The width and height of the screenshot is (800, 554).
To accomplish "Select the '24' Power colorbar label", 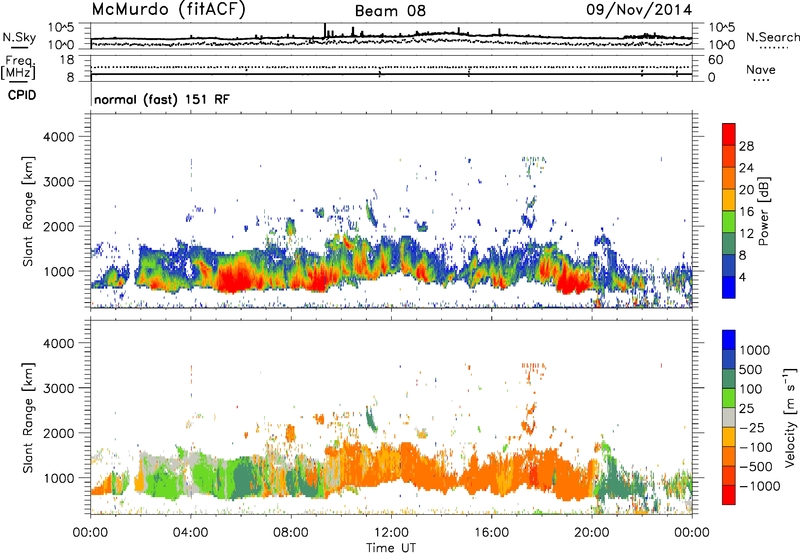I will pos(746,168).
